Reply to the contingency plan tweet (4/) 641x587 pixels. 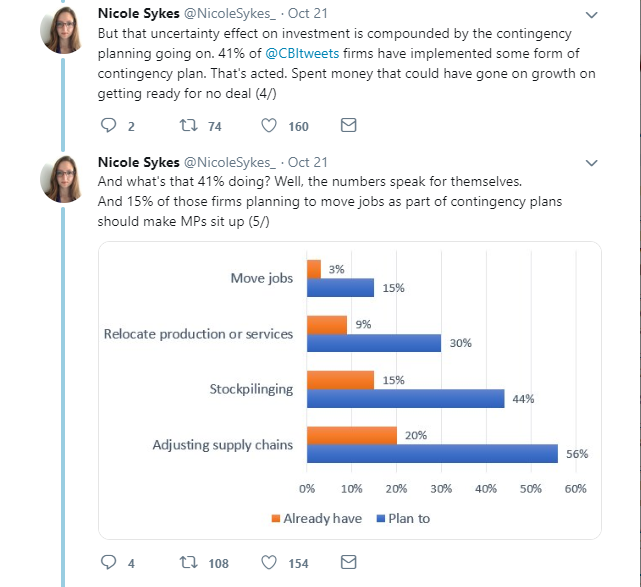[109, 125]
